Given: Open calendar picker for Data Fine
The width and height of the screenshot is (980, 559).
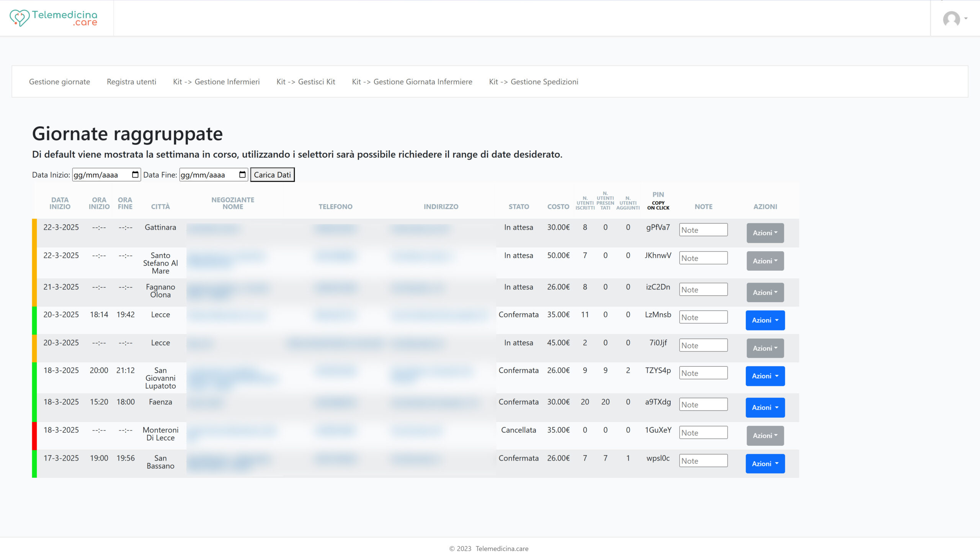Looking at the screenshot, I should (x=242, y=175).
